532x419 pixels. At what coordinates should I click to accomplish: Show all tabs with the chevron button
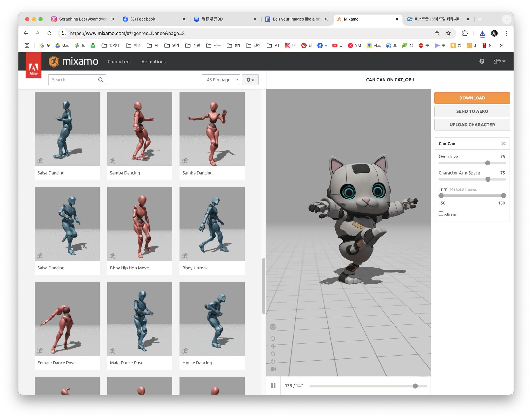click(507, 19)
